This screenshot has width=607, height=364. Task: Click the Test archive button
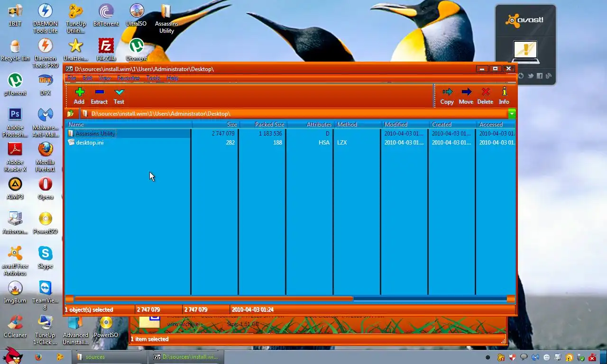click(119, 96)
